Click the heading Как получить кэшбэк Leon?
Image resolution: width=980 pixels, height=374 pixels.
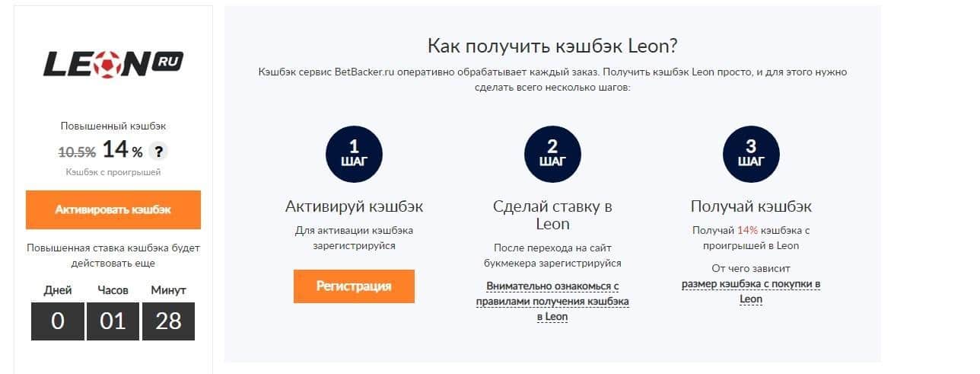[x=552, y=46]
